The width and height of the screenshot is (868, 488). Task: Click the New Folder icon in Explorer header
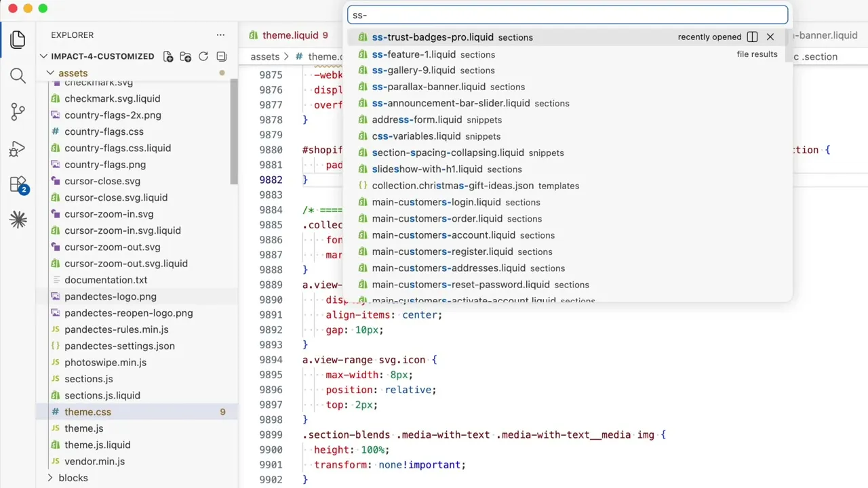(x=186, y=57)
